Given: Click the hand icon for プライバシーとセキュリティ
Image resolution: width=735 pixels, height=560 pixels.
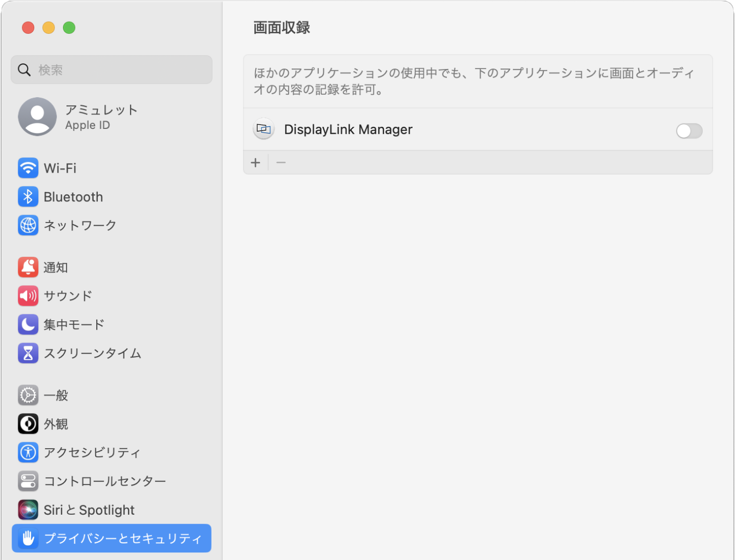Looking at the screenshot, I should [28, 538].
